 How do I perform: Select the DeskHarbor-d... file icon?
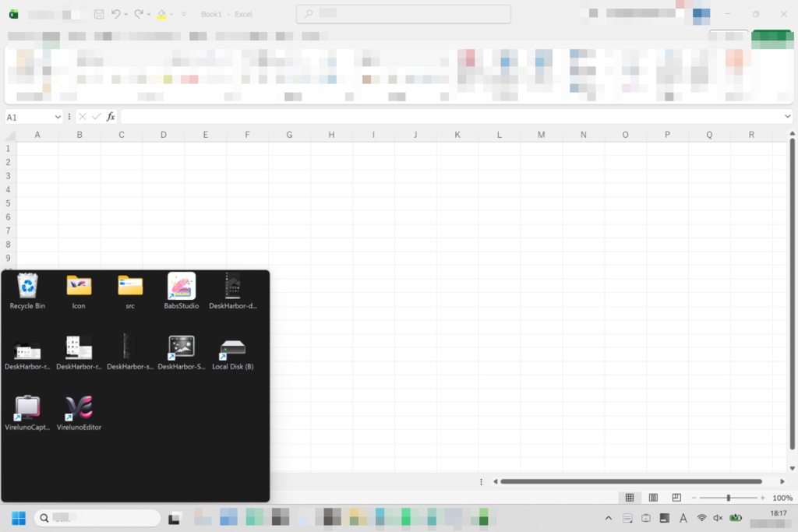click(x=232, y=291)
